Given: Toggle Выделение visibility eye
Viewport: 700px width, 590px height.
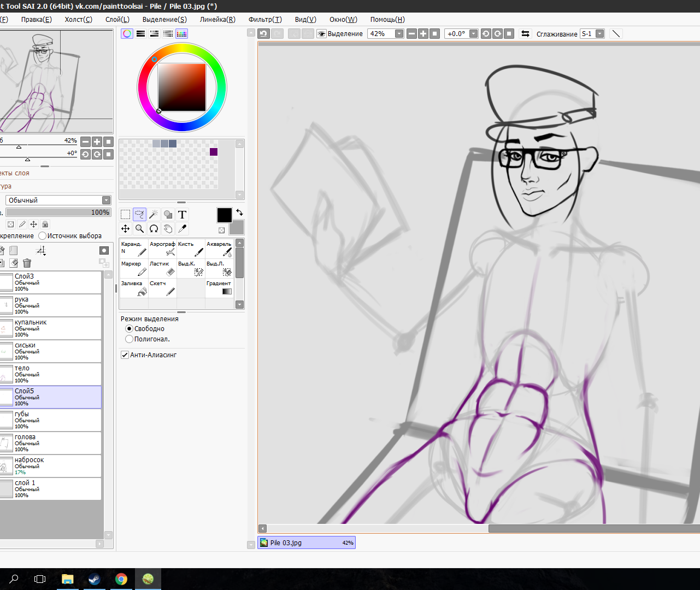Looking at the screenshot, I should click(x=321, y=34).
